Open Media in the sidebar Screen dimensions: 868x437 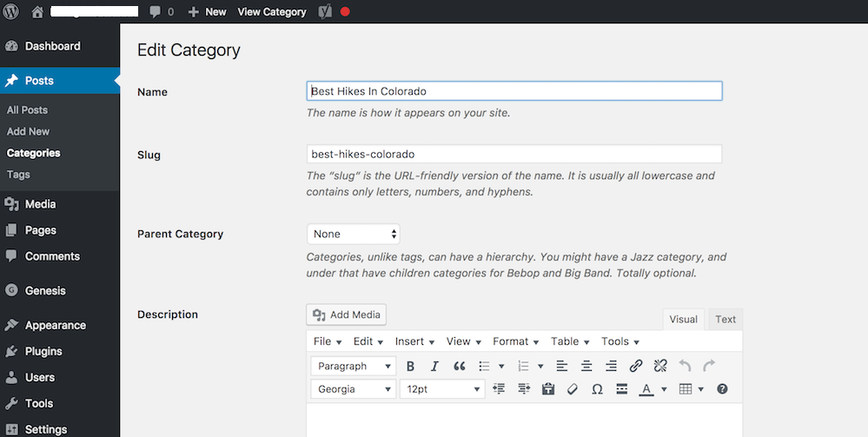point(60,204)
